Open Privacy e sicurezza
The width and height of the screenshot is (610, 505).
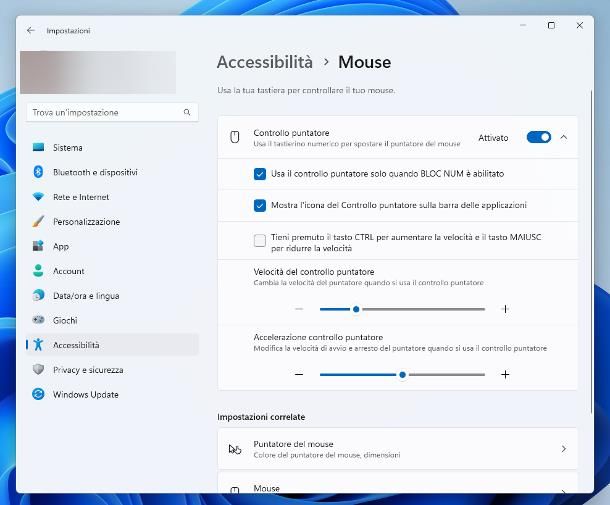[x=112, y=370]
